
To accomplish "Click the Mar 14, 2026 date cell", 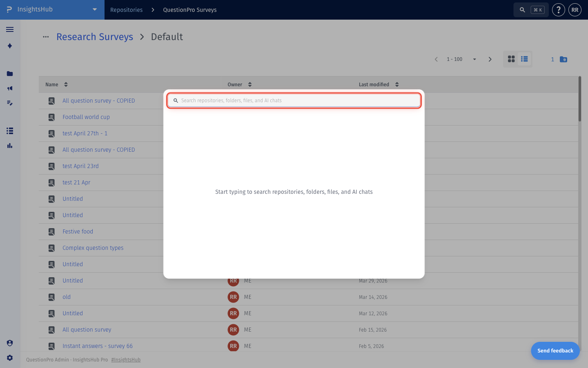I will 373,297.
